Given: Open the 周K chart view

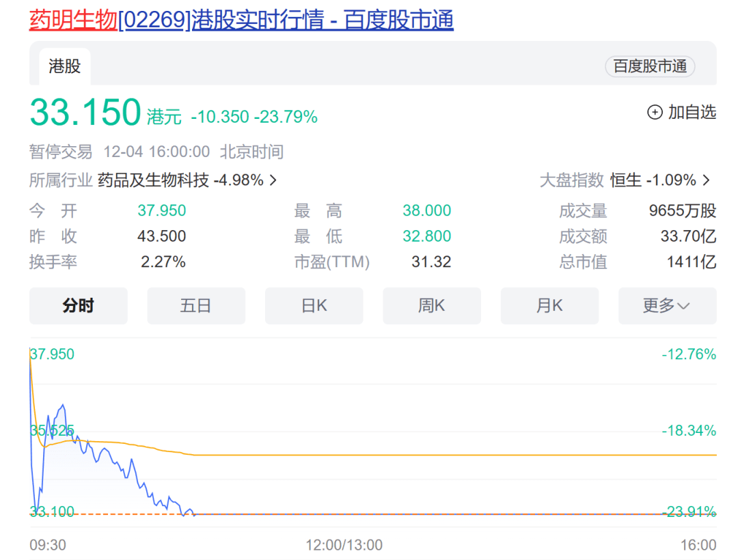Looking at the screenshot, I should click(x=432, y=306).
